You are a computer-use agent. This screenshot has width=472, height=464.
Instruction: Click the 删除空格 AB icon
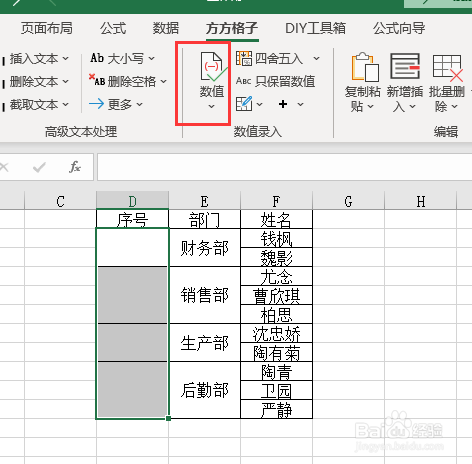click(97, 80)
